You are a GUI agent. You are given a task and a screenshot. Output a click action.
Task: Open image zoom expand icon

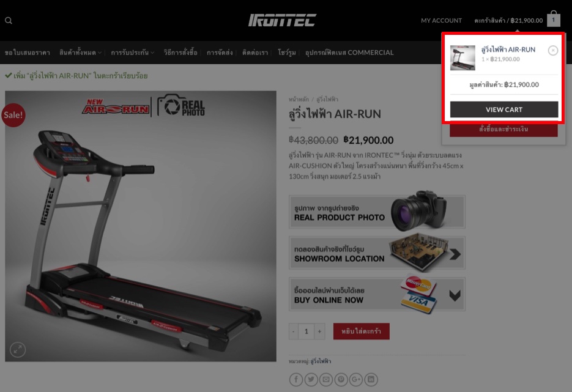pos(18,350)
